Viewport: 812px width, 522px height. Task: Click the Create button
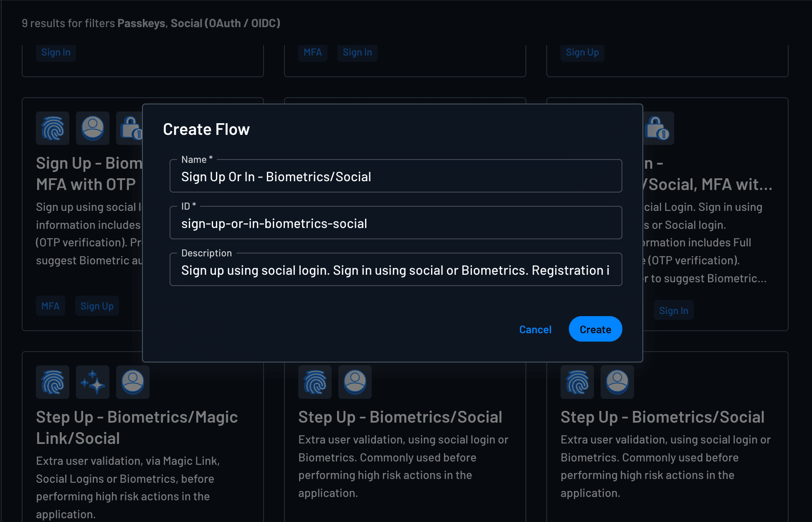coord(595,329)
